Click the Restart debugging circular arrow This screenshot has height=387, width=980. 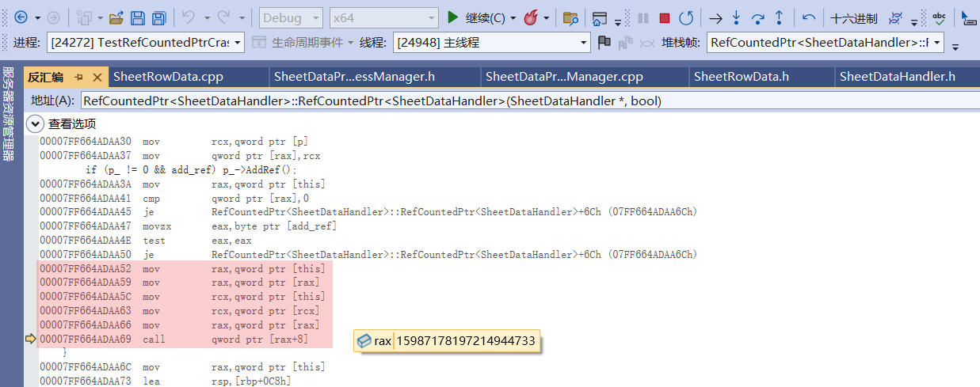pyautogui.click(x=686, y=17)
